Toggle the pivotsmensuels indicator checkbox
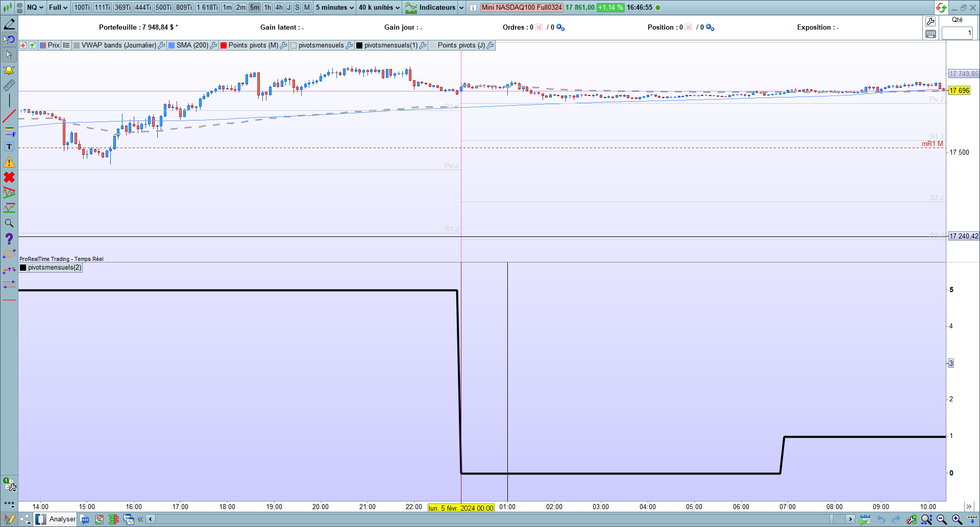 (293, 45)
